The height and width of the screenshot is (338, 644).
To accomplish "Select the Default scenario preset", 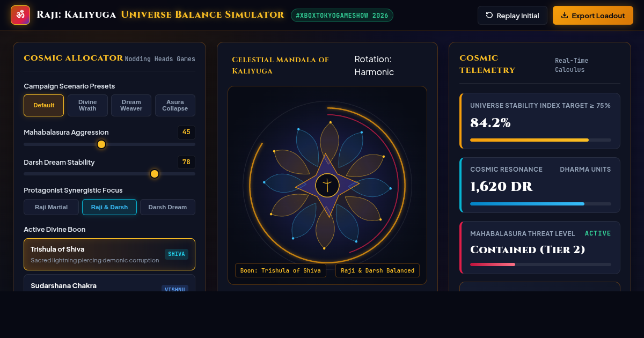I will click(x=44, y=105).
